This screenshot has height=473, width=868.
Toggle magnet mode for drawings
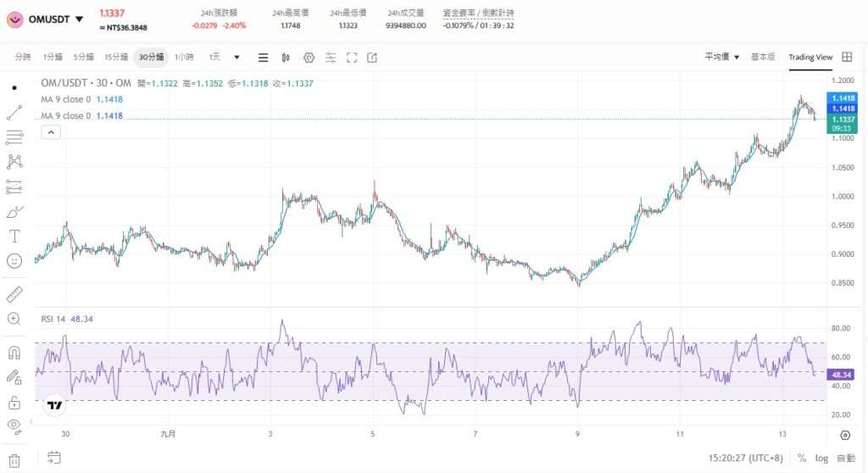(14, 353)
